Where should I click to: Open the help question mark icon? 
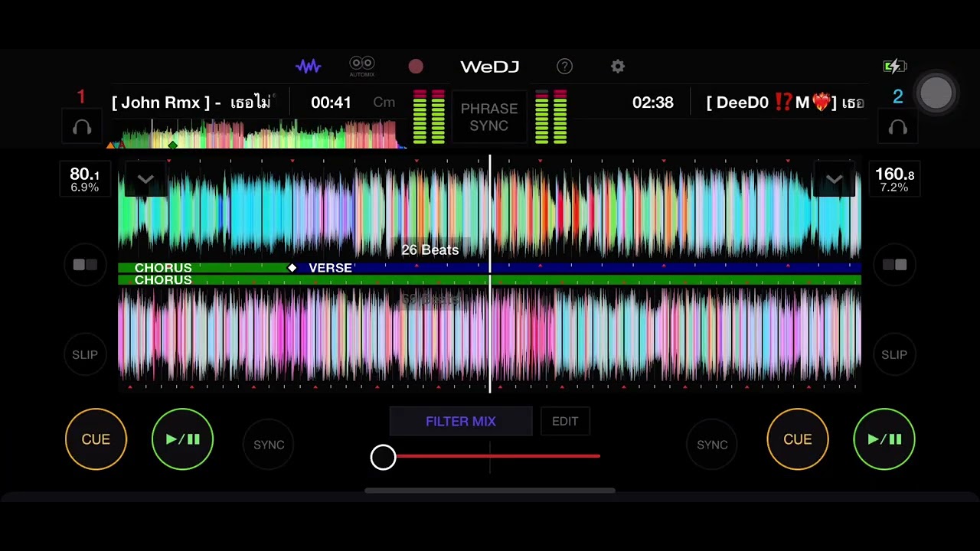pos(564,67)
